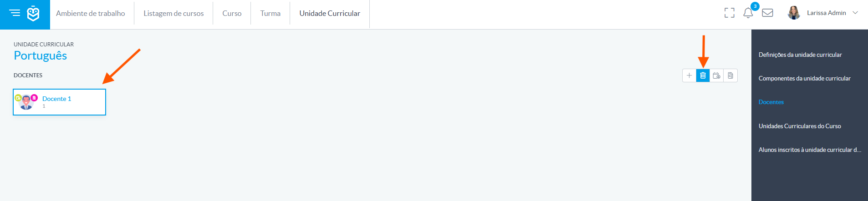Open the Curso tab

coord(232,14)
